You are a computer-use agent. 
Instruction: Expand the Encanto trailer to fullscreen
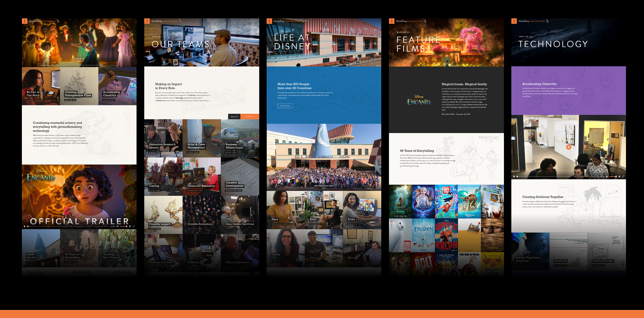pyautogui.click(x=134, y=226)
